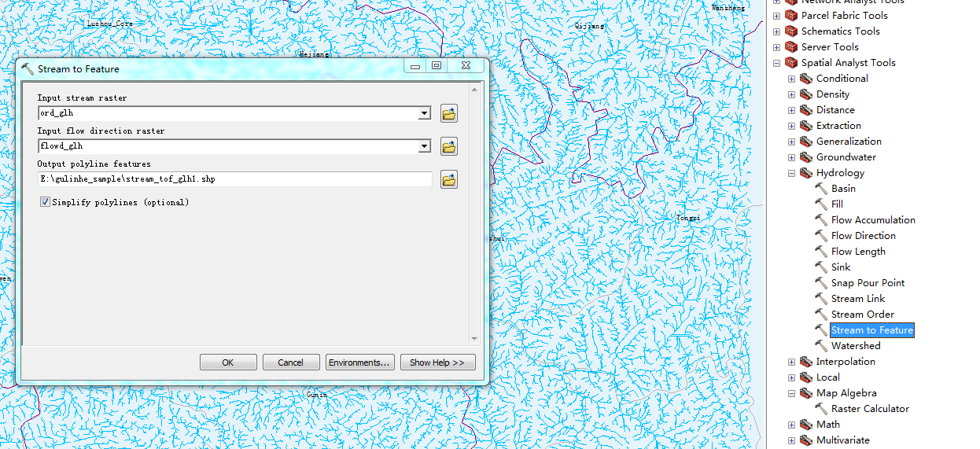This screenshot has height=449, width=980.
Task: Open the Flow Accumulation tool
Action: click(873, 220)
